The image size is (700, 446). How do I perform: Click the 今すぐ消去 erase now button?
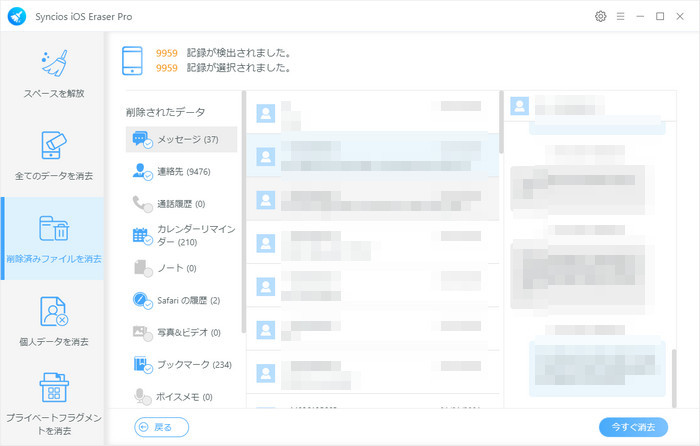[x=633, y=427]
